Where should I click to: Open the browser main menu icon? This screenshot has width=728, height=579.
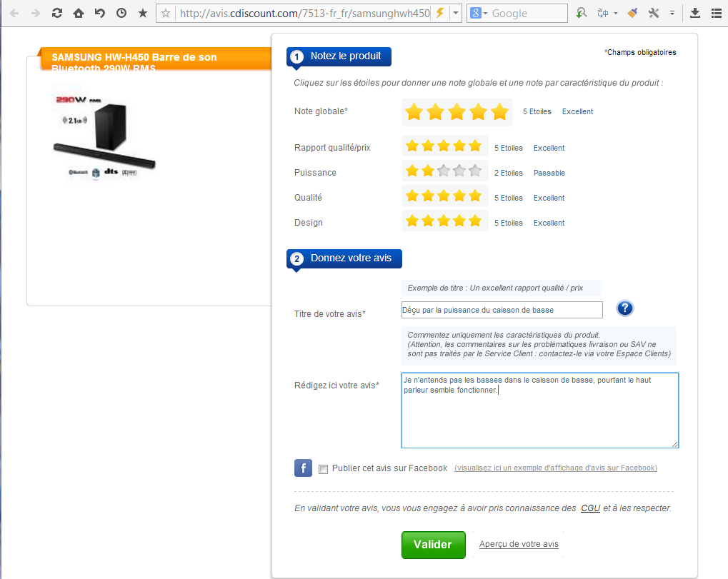(717, 13)
